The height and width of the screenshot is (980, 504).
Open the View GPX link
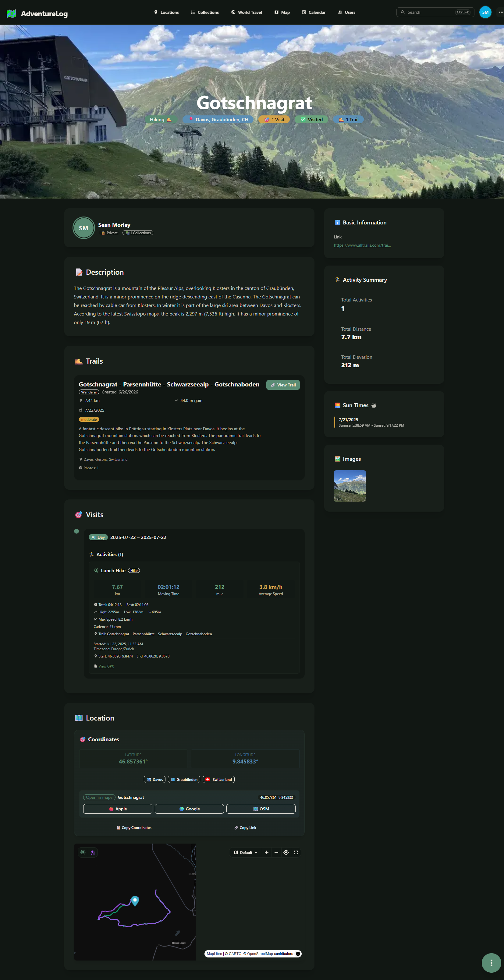point(106,666)
